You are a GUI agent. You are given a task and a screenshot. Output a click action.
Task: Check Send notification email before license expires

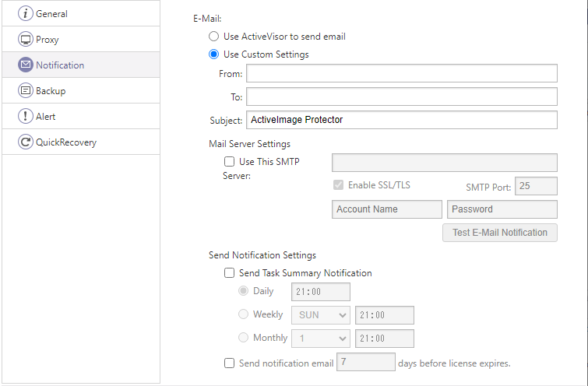[229, 363]
